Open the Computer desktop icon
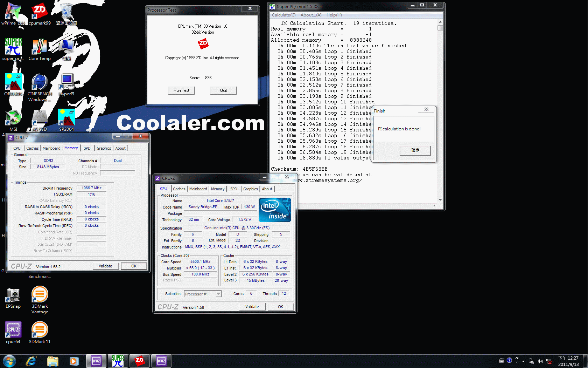The height and width of the screenshot is (368, 588). [x=66, y=49]
